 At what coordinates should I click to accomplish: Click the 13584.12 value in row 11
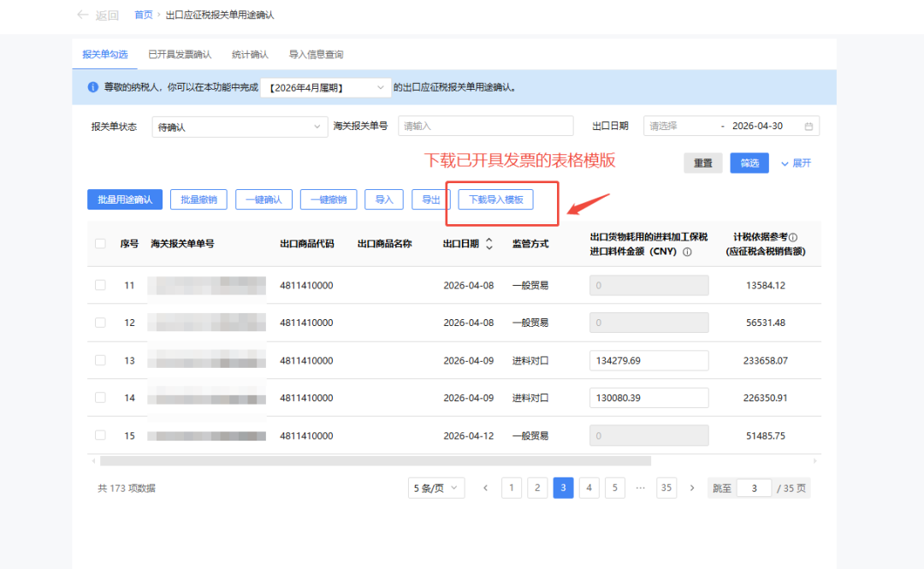[766, 286]
